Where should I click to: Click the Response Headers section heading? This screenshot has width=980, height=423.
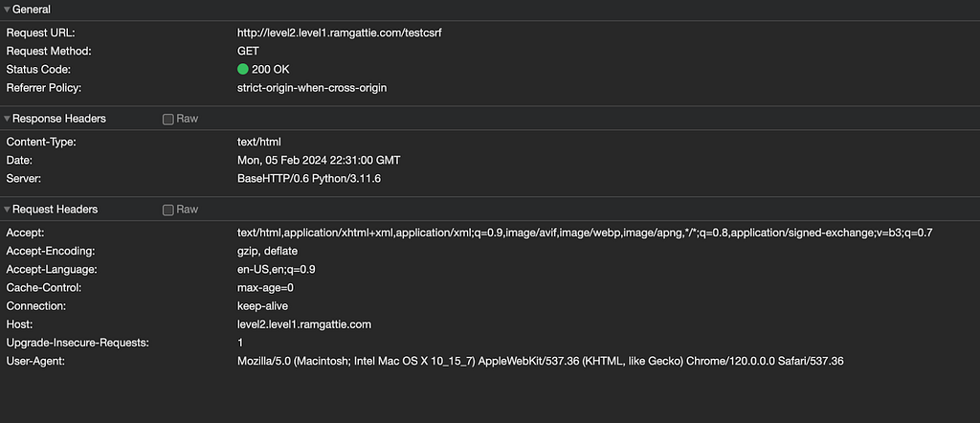[x=58, y=119]
